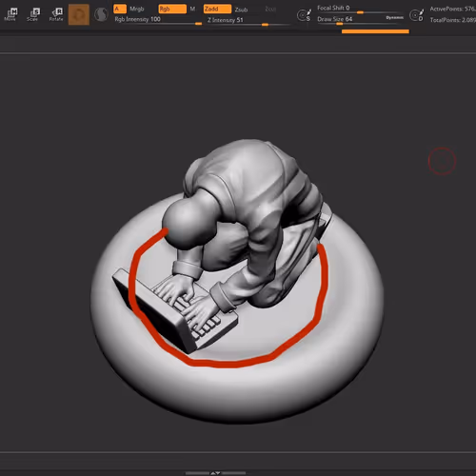Screen dimensions: 476x476
Task: Click the S brush size target icon
Action: click(x=304, y=15)
